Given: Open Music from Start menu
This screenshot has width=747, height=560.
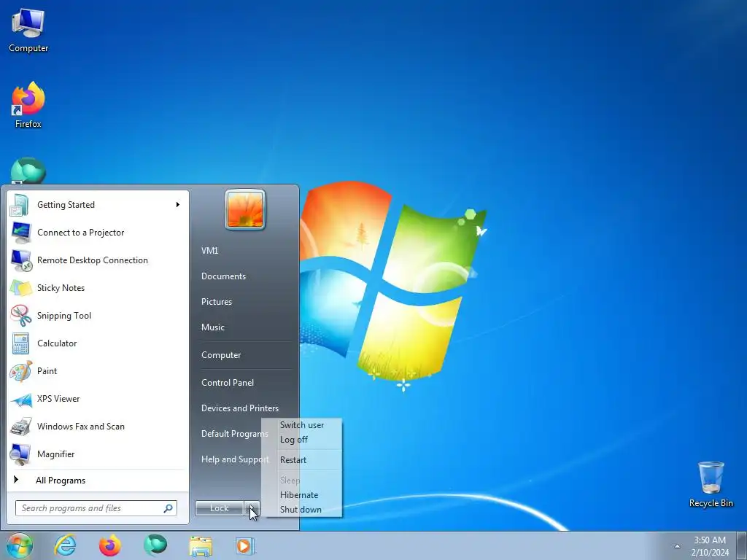Looking at the screenshot, I should click(213, 327).
